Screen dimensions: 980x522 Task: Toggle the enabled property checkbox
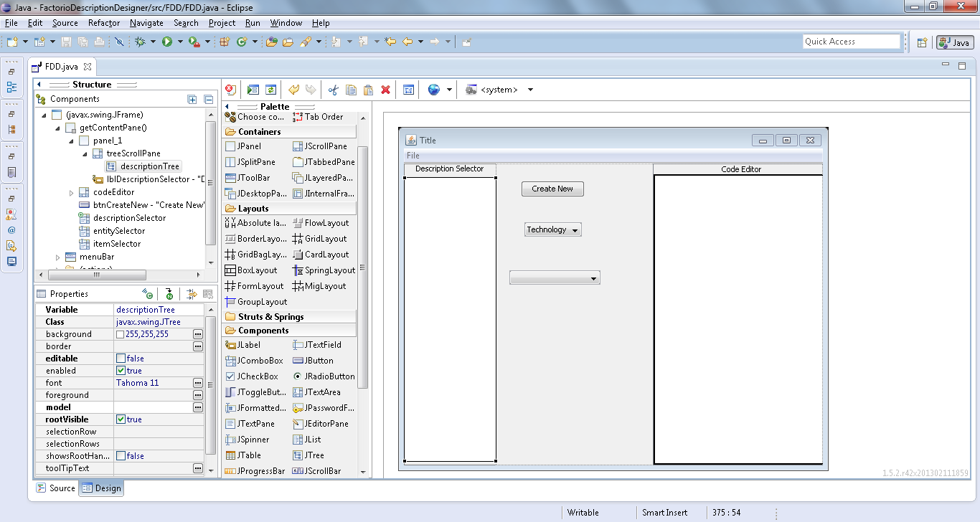click(x=121, y=371)
